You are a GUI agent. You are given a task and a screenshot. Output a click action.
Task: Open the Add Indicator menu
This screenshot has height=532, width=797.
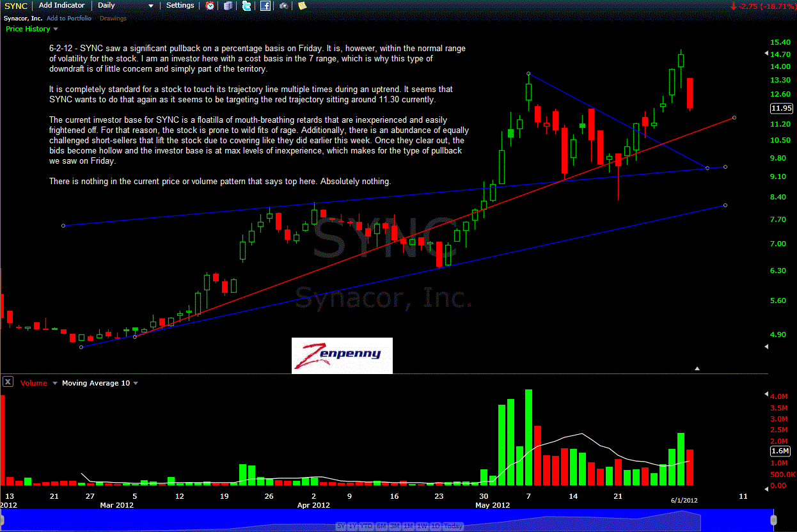tap(61, 5)
